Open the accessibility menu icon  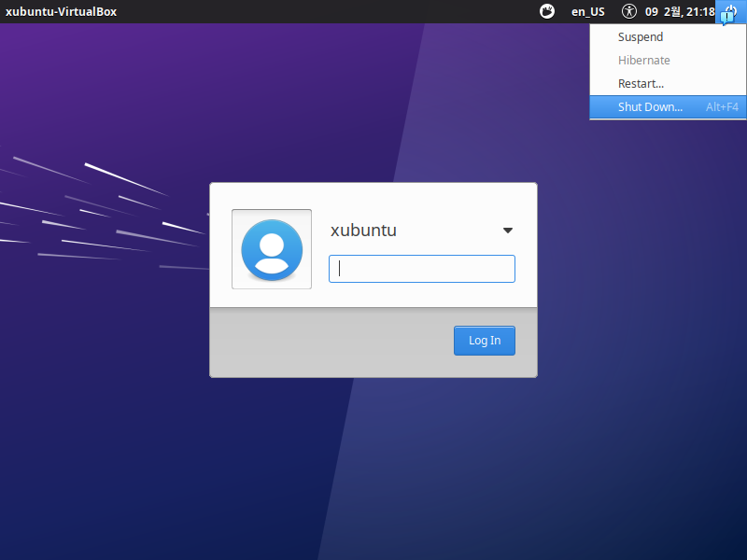point(628,11)
